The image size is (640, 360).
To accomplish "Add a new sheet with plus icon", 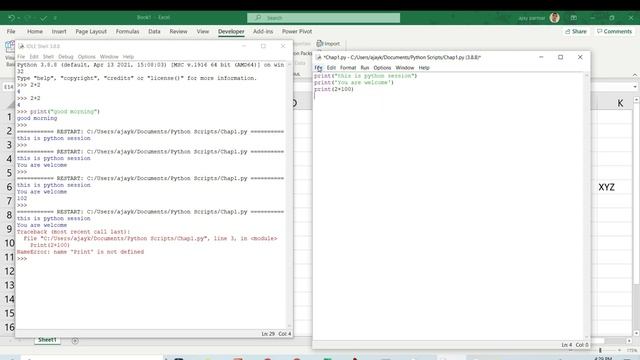I will tap(75, 341).
